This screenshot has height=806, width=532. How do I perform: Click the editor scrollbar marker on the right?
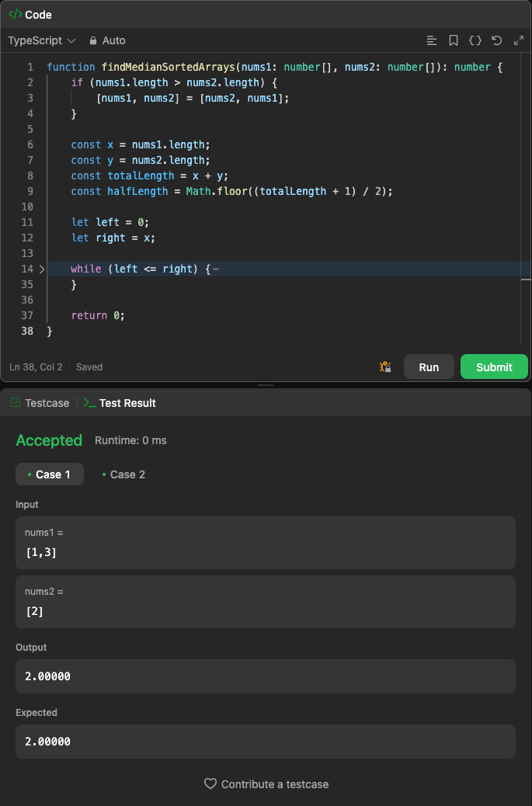[526, 279]
